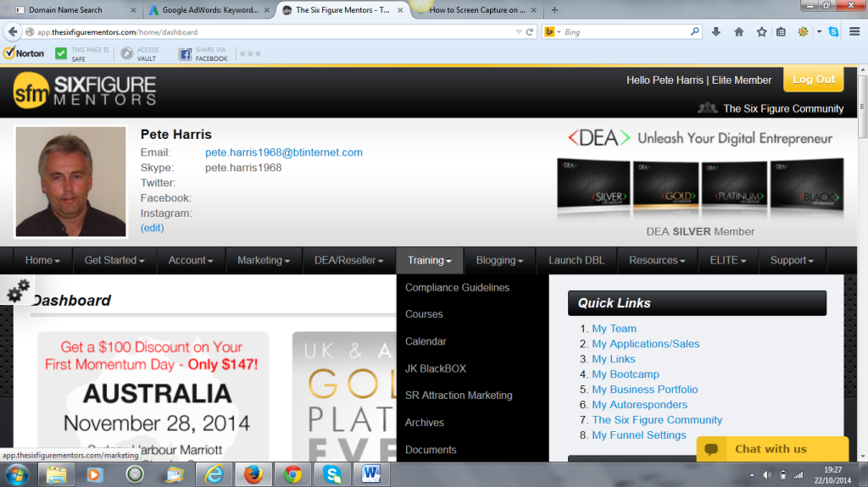Open the Chat with us widget
Viewport: 868px width, 487px height.
coord(772,449)
